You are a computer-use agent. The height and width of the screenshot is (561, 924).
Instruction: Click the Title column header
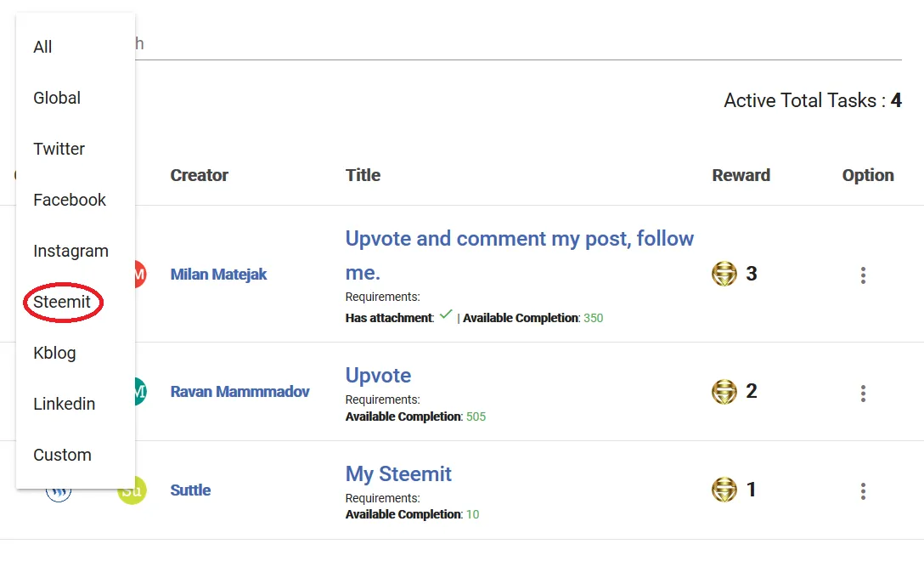(363, 175)
